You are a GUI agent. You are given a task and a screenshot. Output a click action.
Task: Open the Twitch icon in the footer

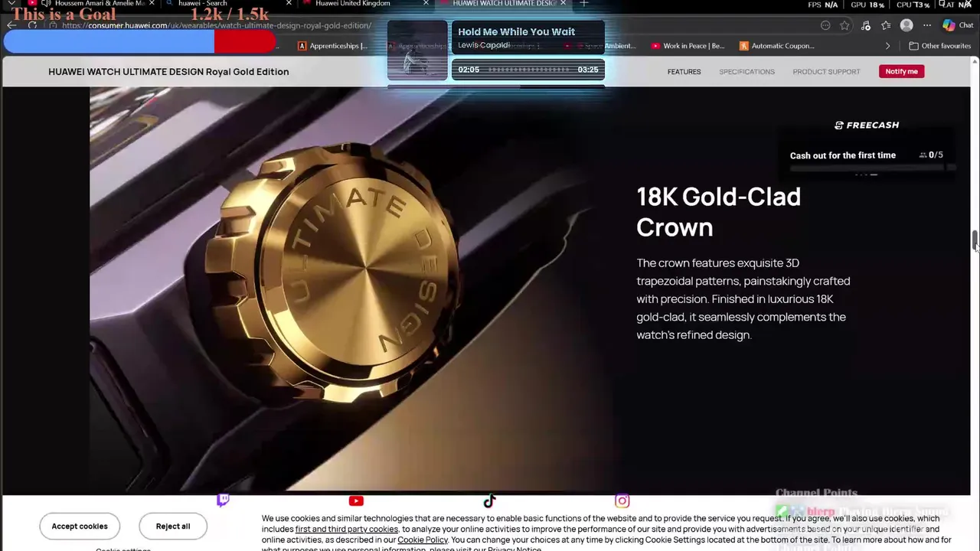pos(223,500)
